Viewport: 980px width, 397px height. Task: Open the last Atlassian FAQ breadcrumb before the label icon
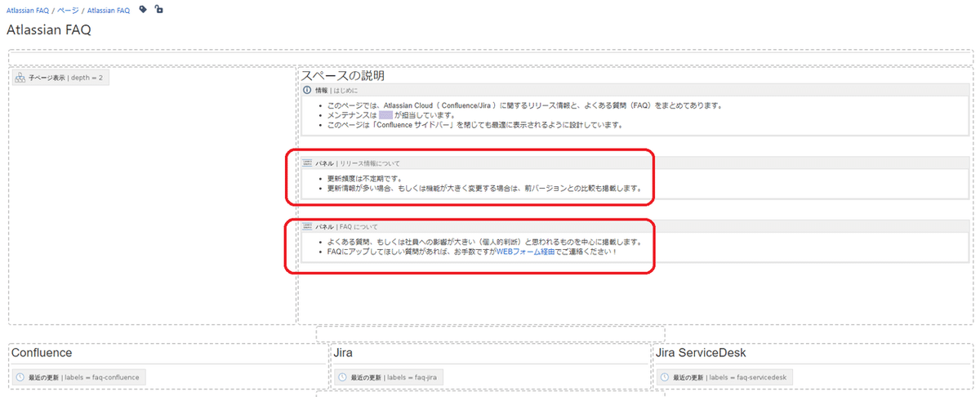coord(108,11)
